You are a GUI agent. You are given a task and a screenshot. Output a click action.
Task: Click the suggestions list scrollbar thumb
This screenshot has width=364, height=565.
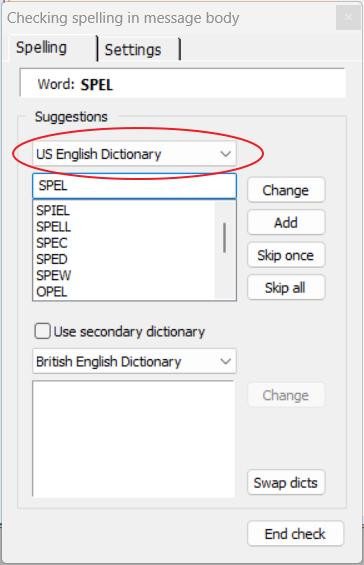[x=225, y=238]
